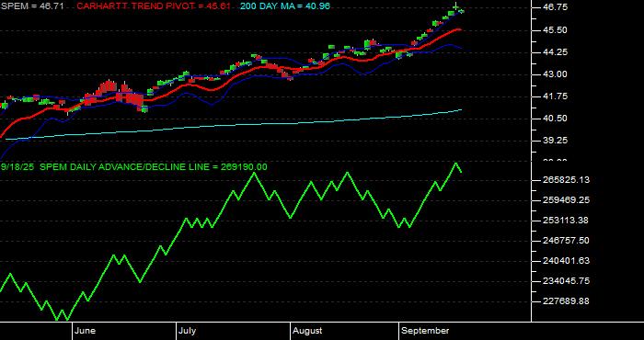Select the September month label
The image size is (644, 340).
[x=425, y=331]
